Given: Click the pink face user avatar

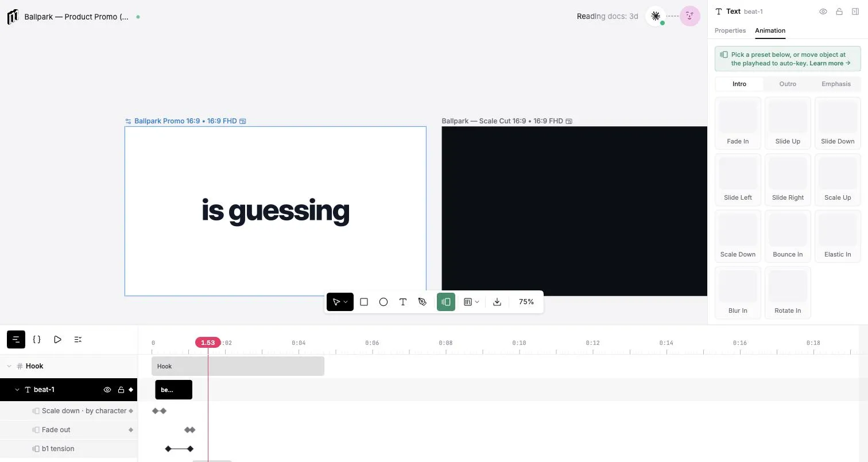Looking at the screenshot, I should tap(690, 16).
